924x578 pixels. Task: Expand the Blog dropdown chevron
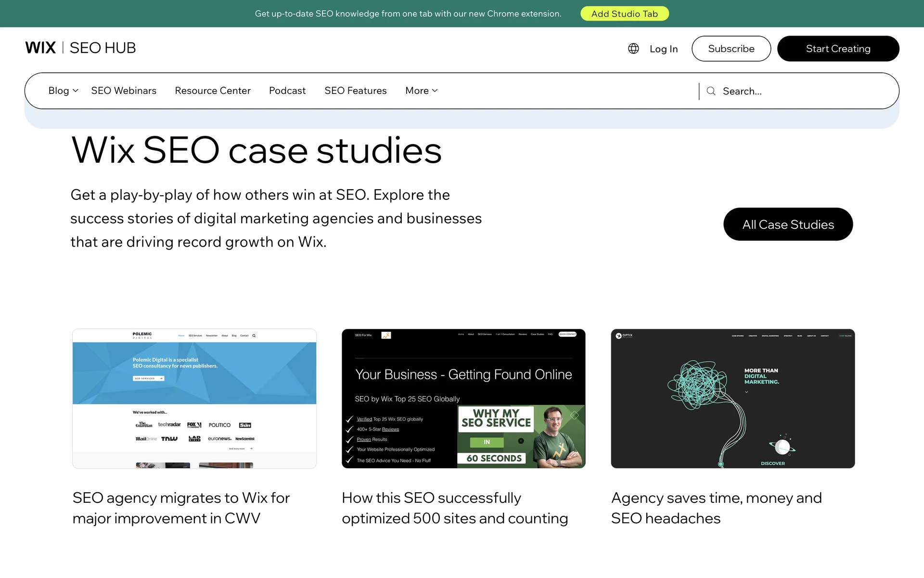(76, 91)
